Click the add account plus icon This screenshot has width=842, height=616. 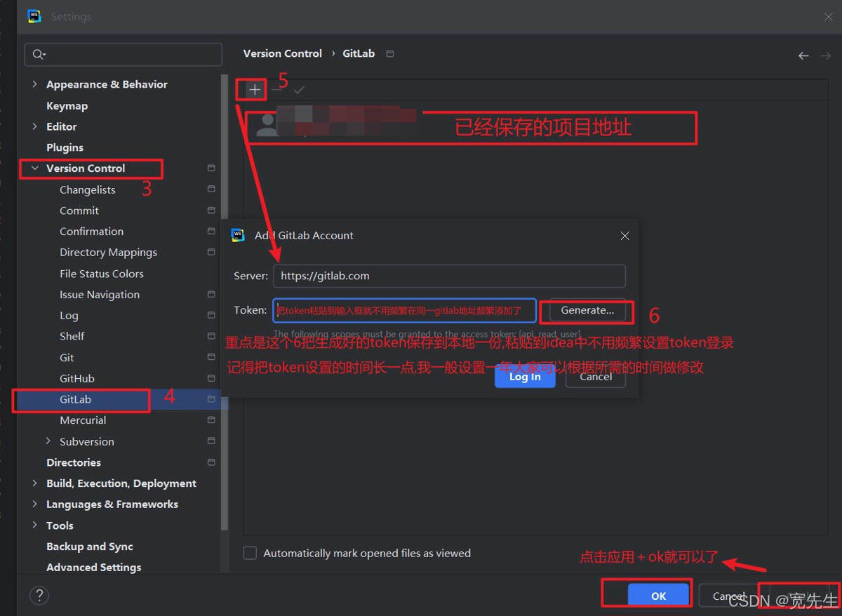255,90
